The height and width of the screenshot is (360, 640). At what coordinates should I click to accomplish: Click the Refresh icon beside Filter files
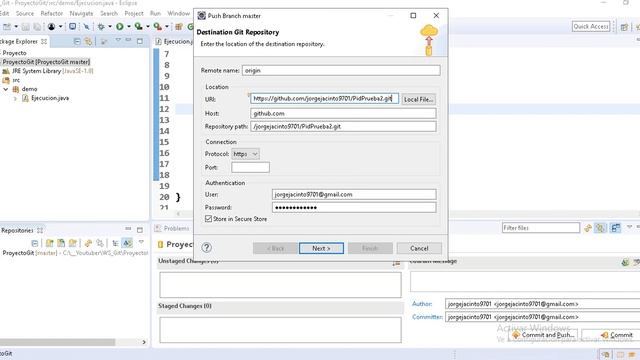[588, 228]
